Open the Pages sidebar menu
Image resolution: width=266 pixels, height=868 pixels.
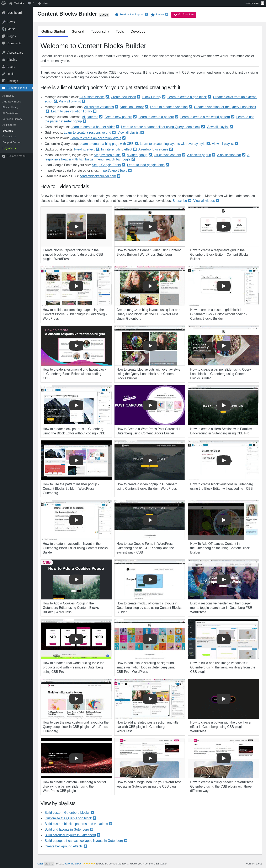pyautogui.click(x=16, y=36)
